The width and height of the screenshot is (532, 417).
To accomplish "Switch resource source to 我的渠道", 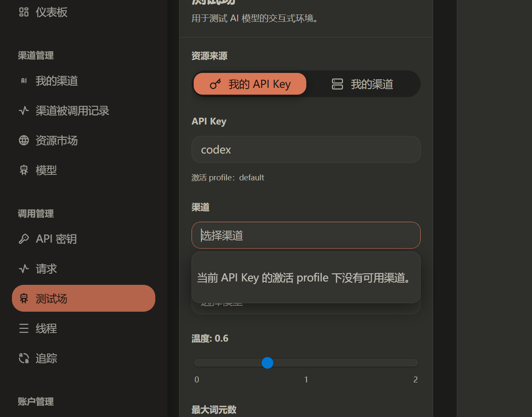I will click(363, 84).
